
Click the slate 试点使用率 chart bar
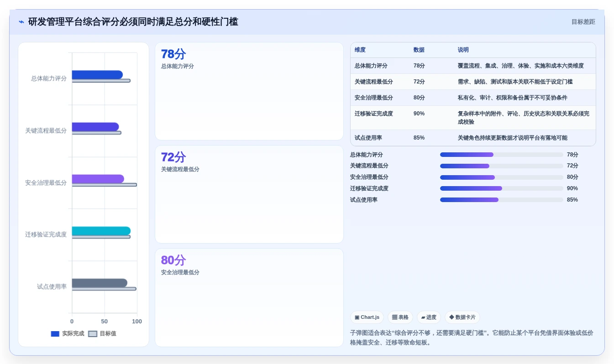[x=100, y=283]
